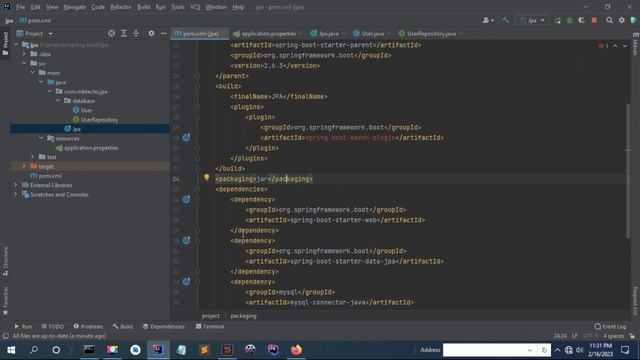Stop the running application with red square
The height and width of the screenshot is (360, 640).
click(x=594, y=20)
